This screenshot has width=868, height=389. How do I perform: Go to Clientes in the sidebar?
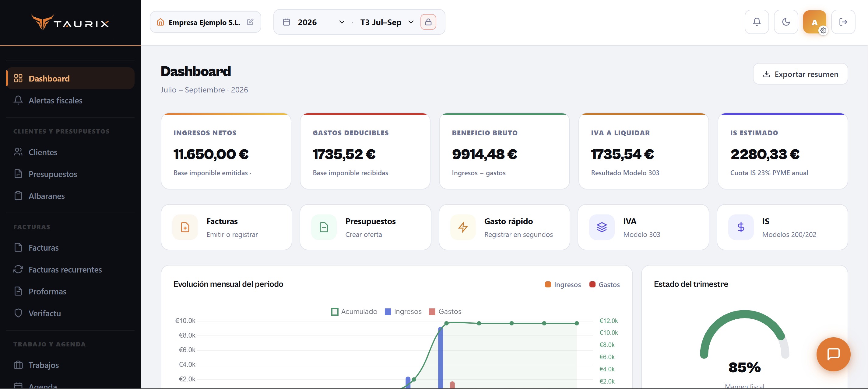click(x=70, y=152)
